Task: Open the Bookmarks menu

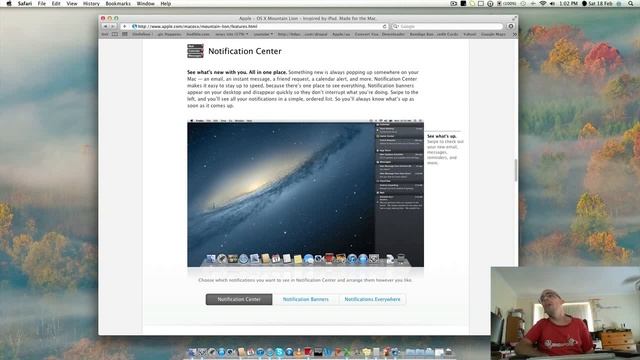Action: [x=118, y=3]
